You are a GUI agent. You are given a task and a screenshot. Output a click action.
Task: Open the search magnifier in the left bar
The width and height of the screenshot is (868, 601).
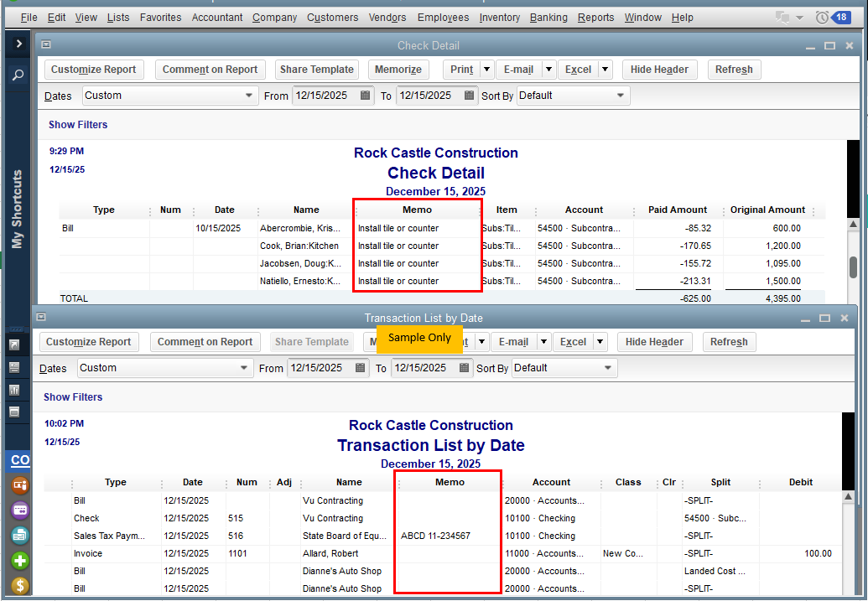(18, 74)
